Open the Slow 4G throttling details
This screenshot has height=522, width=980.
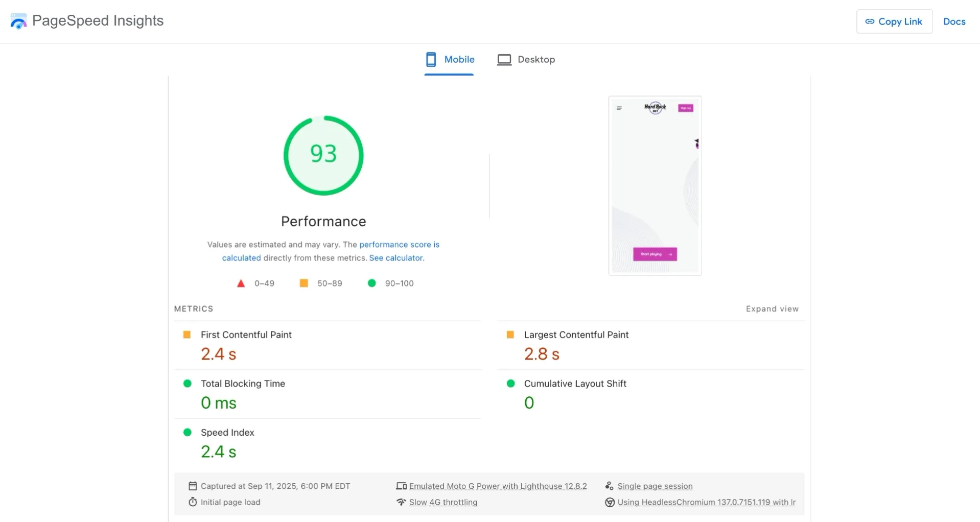443,502
